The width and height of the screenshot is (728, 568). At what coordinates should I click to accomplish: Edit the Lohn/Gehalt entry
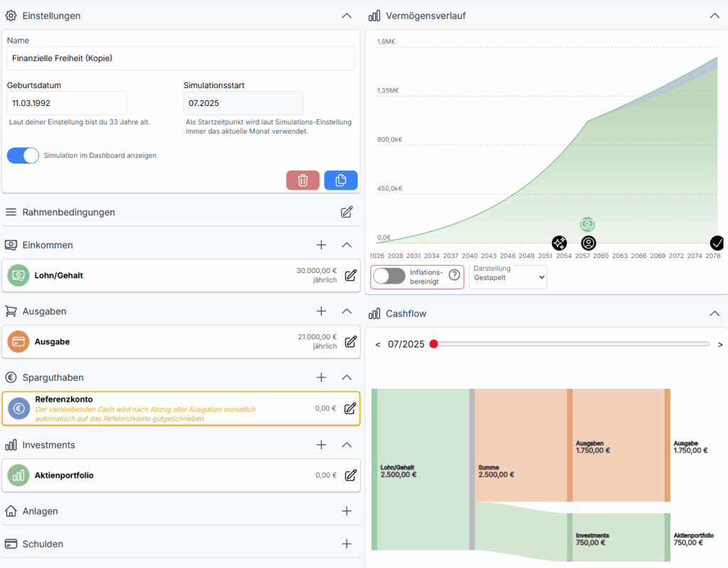tap(350, 275)
